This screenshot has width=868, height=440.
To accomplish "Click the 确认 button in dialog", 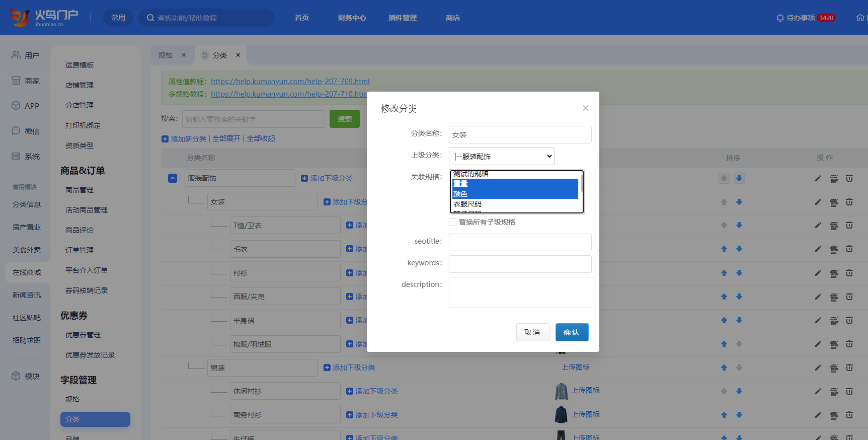I will [572, 332].
